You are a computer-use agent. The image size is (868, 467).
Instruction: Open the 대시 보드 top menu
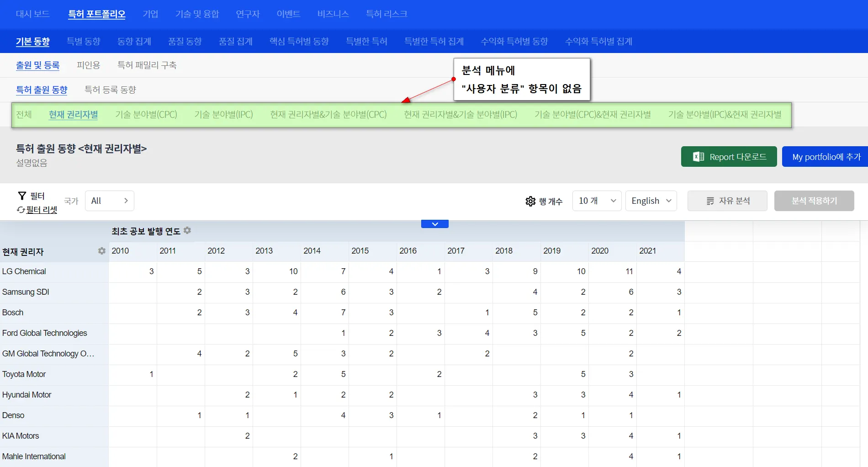click(32, 14)
